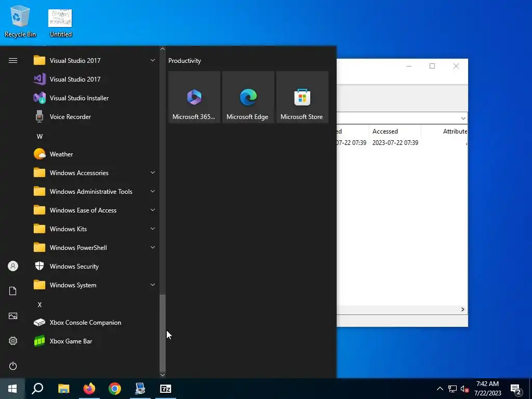Open Documents from Start sidebar
The width and height of the screenshot is (532, 399).
(13, 291)
